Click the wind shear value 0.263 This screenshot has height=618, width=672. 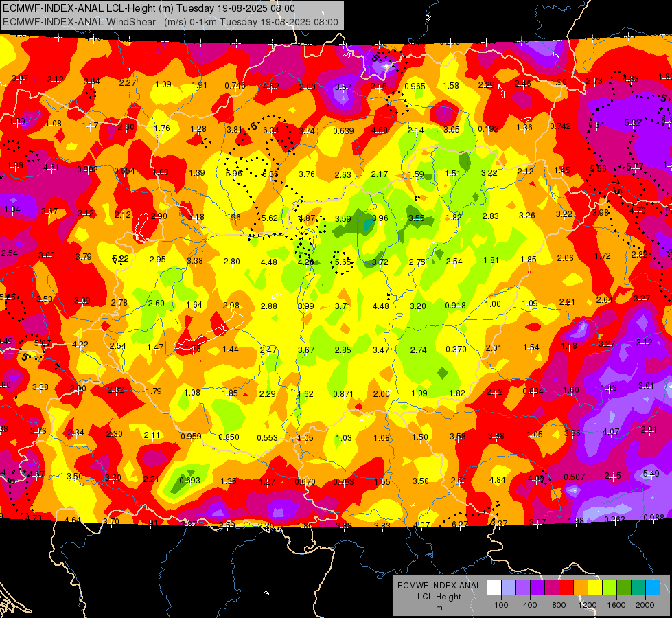(x=614, y=519)
